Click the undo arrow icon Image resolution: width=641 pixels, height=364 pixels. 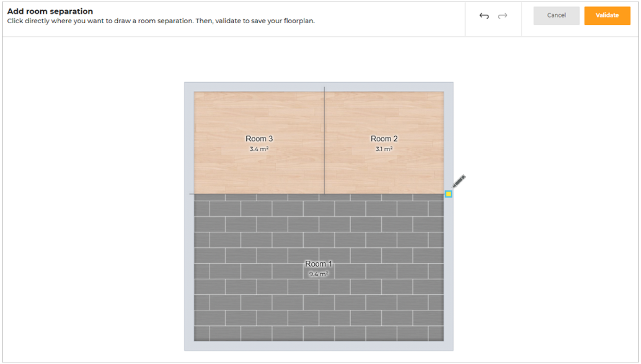click(484, 16)
